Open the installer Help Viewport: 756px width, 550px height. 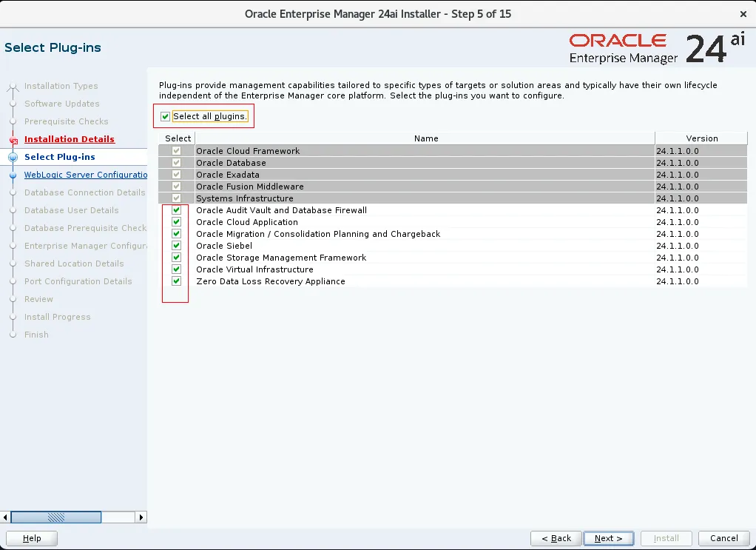tap(32, 538)
